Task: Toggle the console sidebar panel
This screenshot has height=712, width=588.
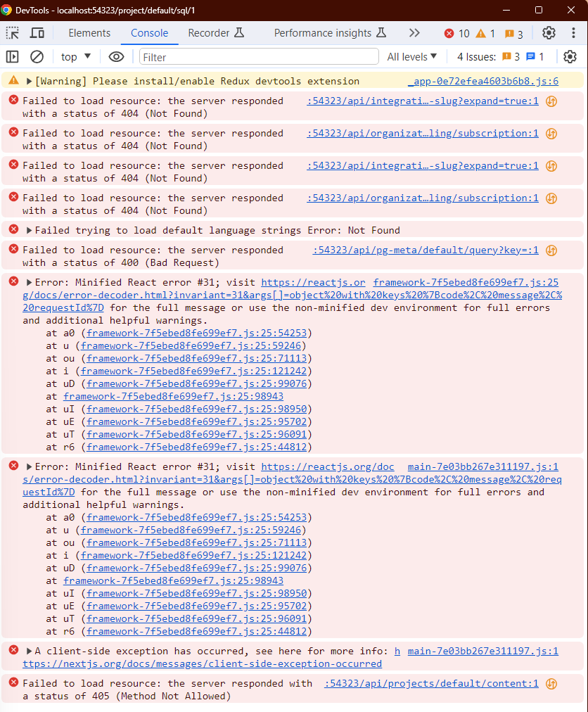Action: point(13,57)
